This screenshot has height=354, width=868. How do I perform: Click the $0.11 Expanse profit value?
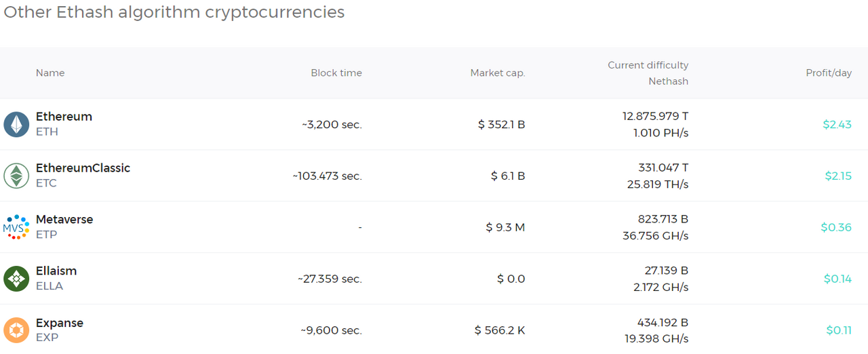839,330
